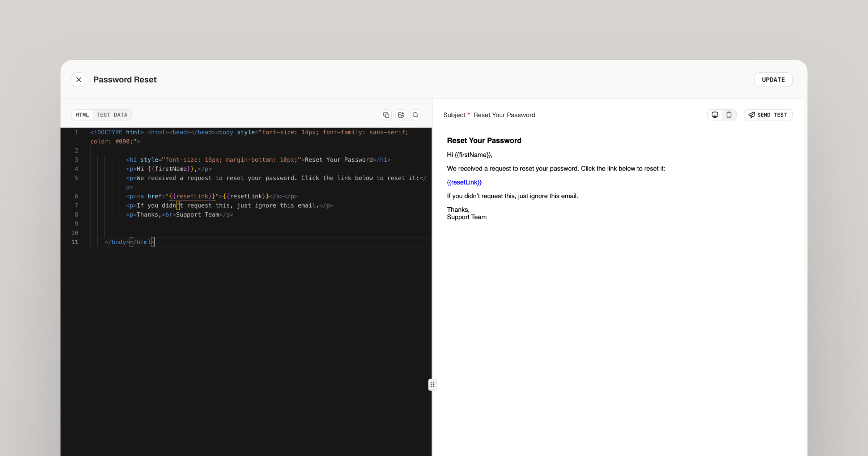868x456 pixels.
Task: Click the Subject field labeled Reset Your Password
Action: tap(505, 115)
